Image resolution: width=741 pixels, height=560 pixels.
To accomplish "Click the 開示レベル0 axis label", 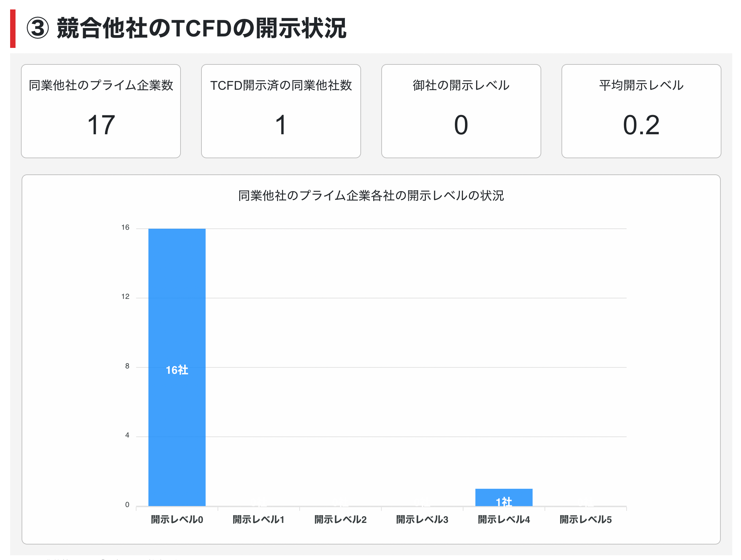I will click(x=177, y=520).
